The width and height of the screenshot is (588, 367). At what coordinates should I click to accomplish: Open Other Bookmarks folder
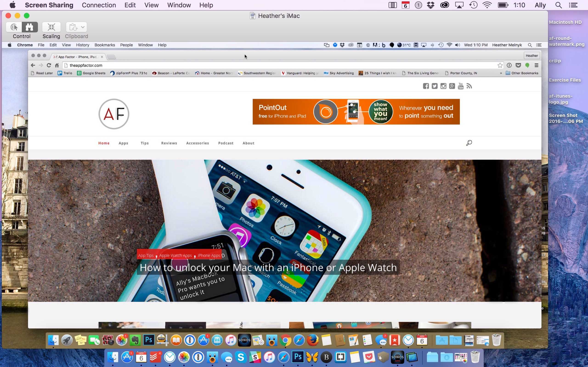coord(522,73)
